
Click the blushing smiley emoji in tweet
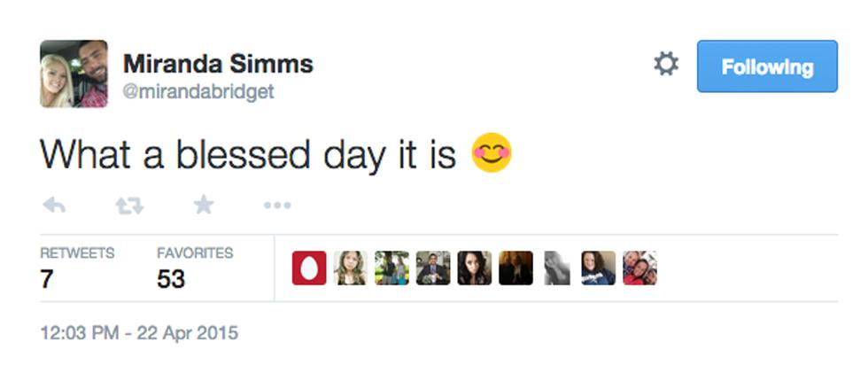[491, 152]
